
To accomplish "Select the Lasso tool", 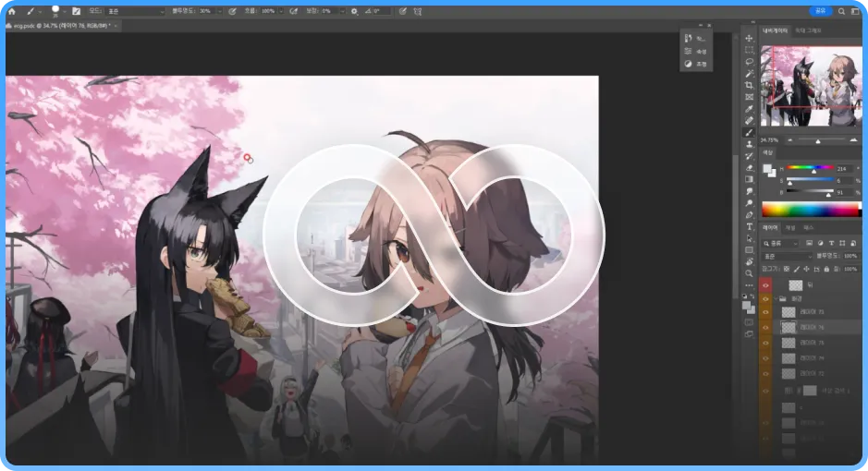I will click(749, 61).
